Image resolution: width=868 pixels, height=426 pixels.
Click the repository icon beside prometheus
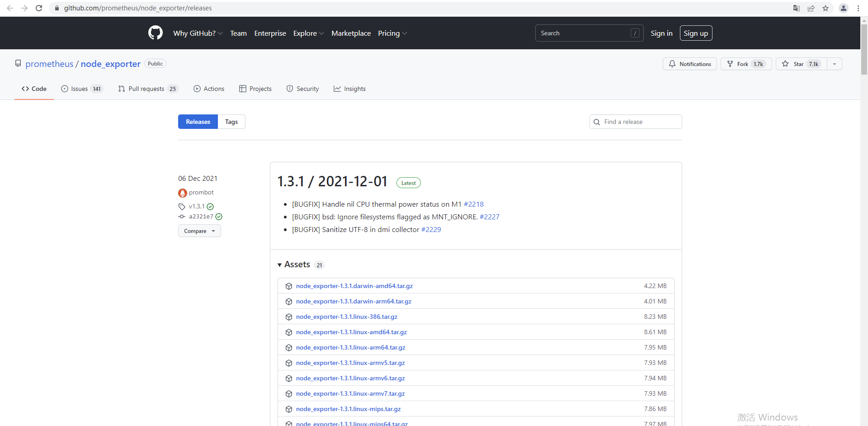[18, 64]
